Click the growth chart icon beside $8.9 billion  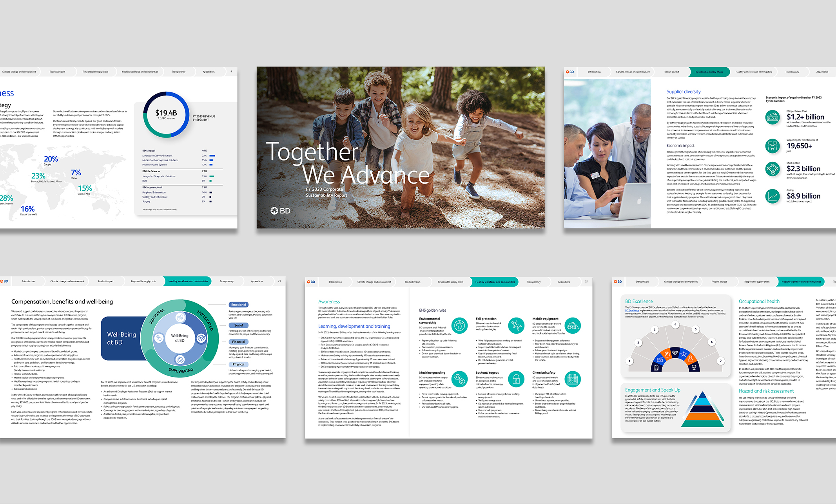[x=773, y=196]
